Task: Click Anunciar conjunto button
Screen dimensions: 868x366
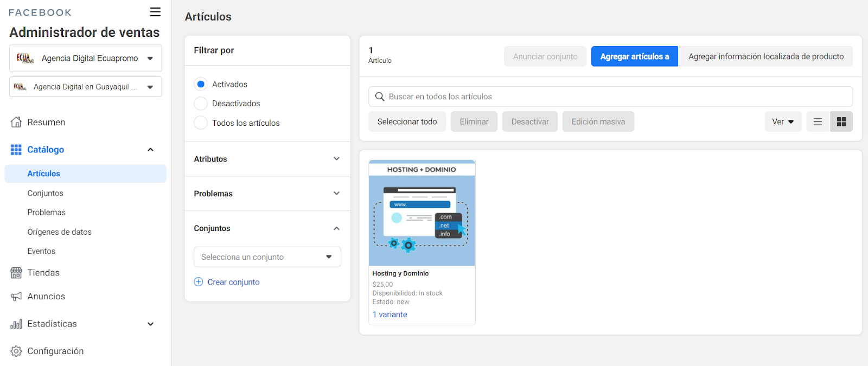Action: click(x=545, y=56)
